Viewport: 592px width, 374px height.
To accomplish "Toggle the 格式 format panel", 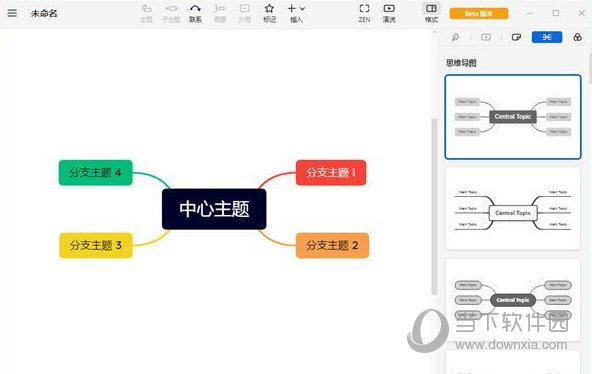I will (431, 13).
